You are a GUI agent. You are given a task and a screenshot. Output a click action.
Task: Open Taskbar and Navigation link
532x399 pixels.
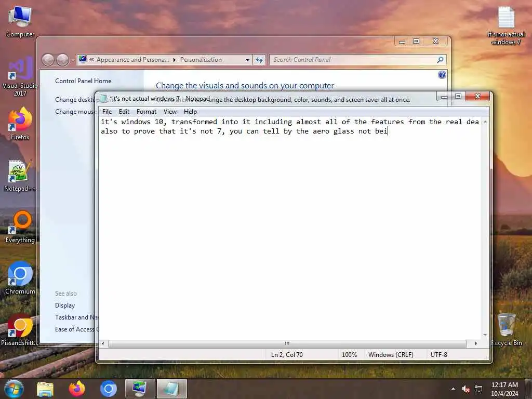pos(76,317)
